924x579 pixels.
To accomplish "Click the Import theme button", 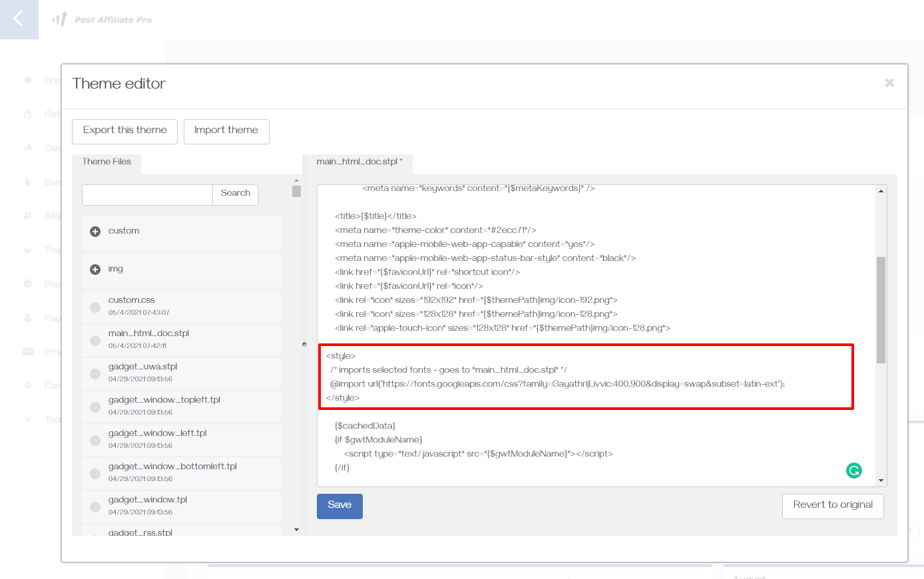I will (x=226, y=131).
